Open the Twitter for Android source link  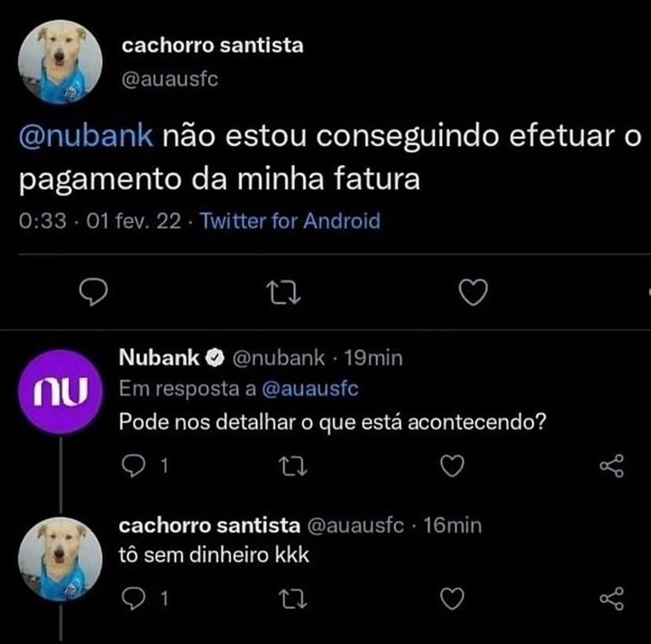(x=290, y=221)
